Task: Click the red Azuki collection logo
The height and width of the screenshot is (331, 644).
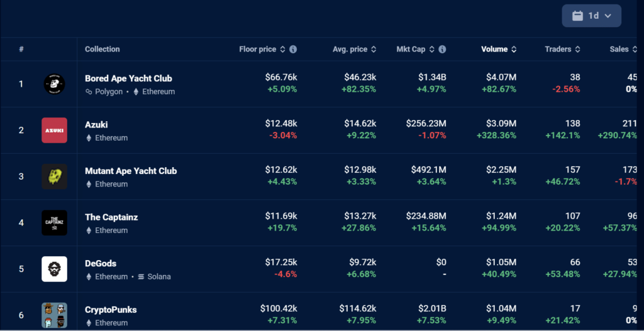Action: pyautogui.click(x=54, y=130)
